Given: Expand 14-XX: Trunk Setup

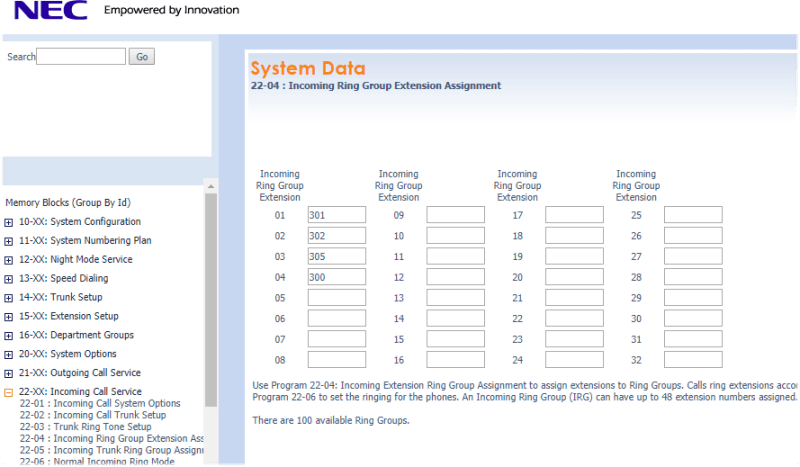Looking at the screenshot, I should [9, 298].
